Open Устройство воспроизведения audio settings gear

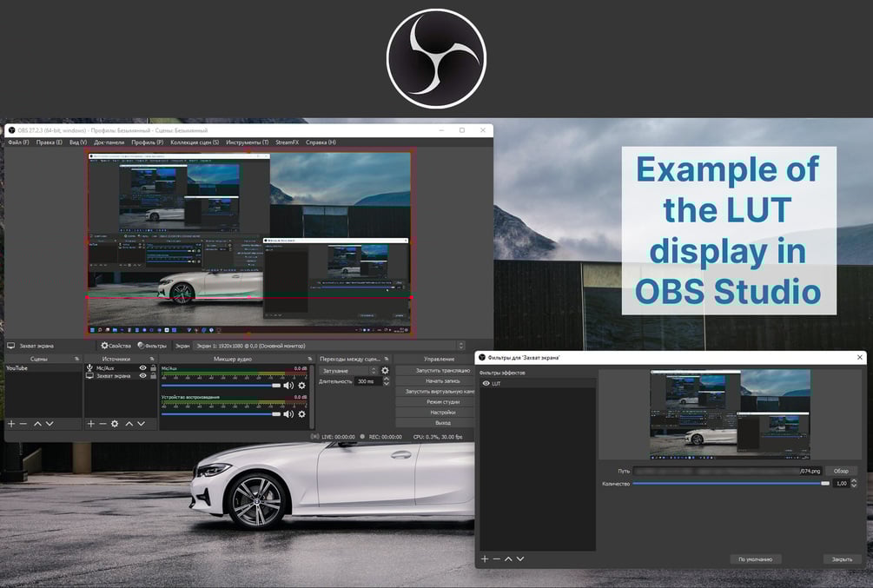[301, 413]
